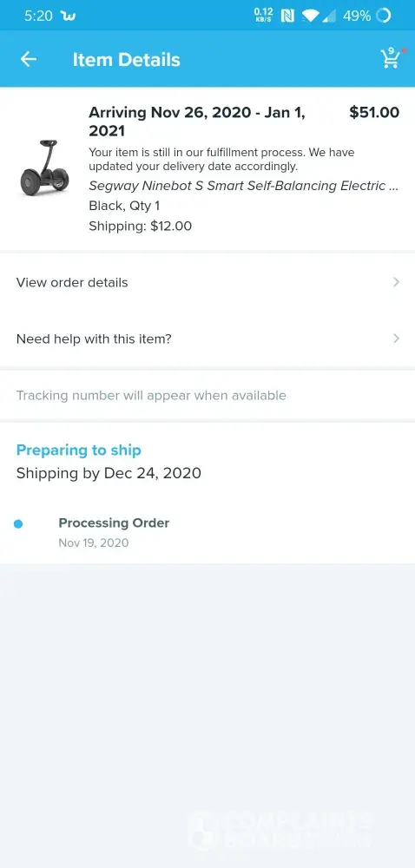Tap the Segway Ninebot product title
The image size is (415, 868).
(x=243, y=186)
